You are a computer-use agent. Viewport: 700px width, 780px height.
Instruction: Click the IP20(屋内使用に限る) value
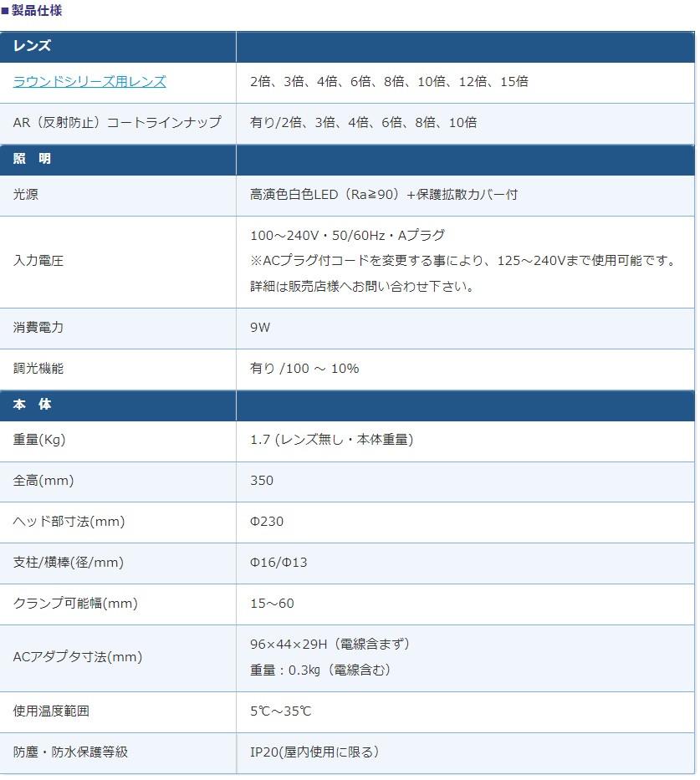pyautogui.click(x=314, y=752)
